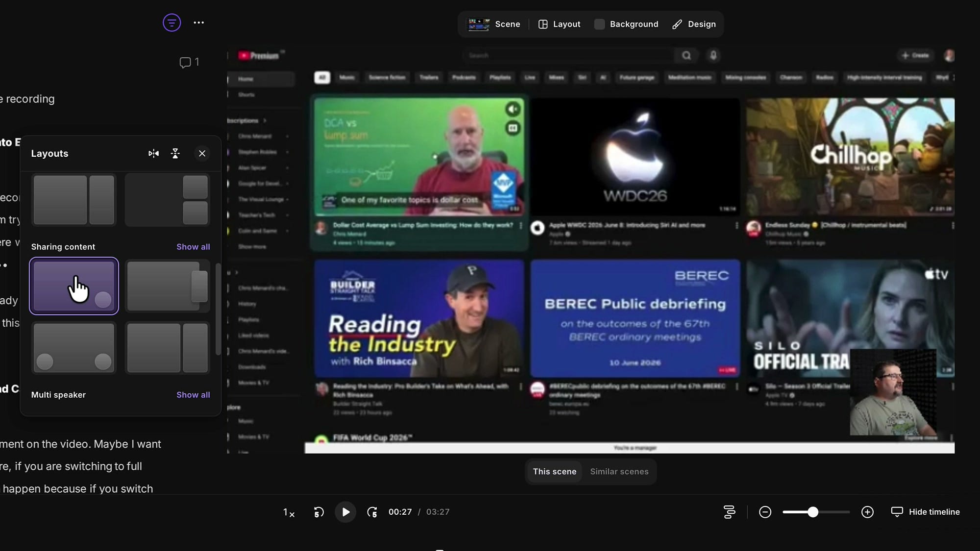Switch to Similar scenes tab
Image resolution: width=980 pixels, height=551 pixels.
point(619,472)
